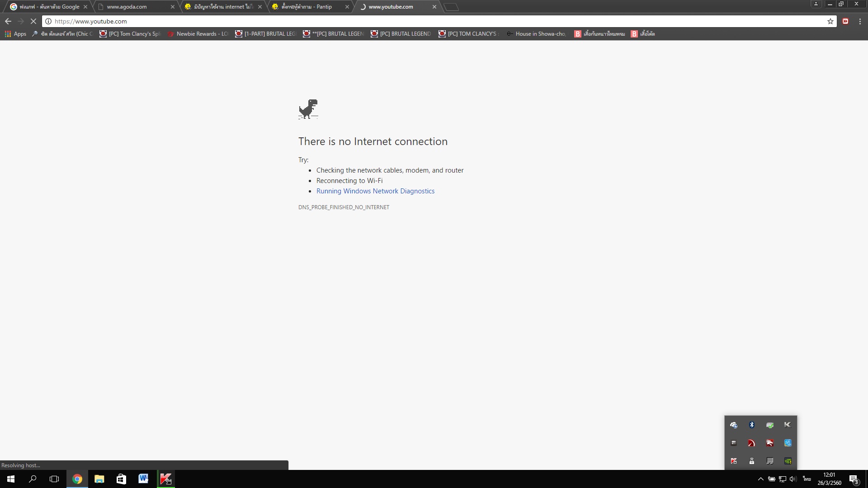
Task: Toggle the volume speaker icon
Action: pos(793,479)
